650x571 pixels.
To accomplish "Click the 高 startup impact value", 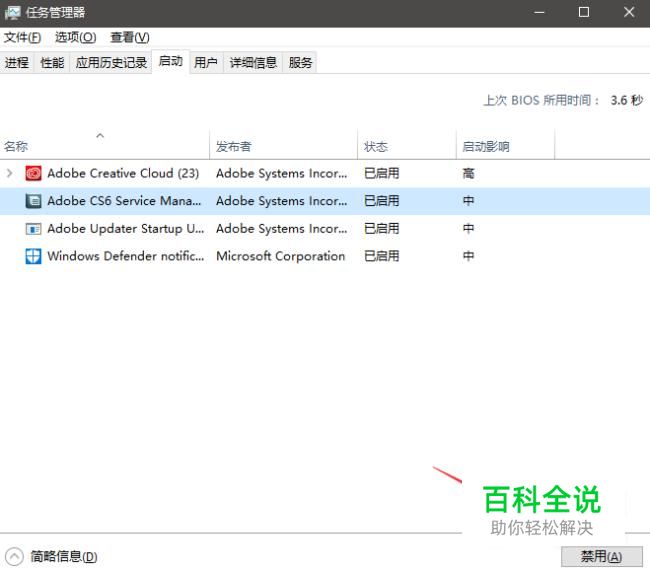I will (x=468, y=173).
